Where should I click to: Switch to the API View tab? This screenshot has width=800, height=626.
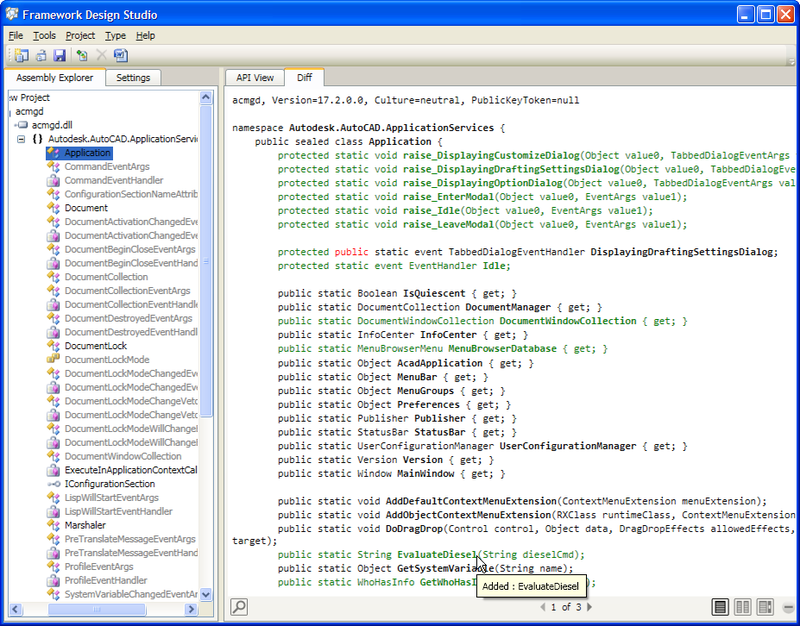254,77
